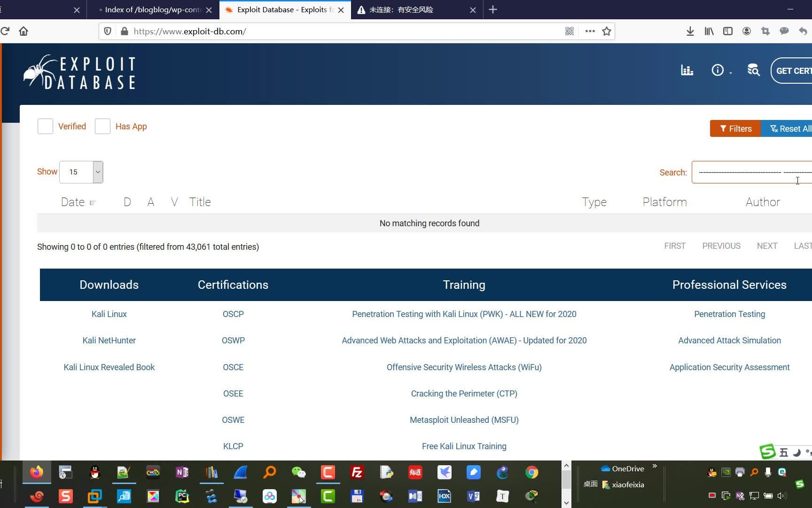Image resolution: width=812 pixels, height=508 pixels.
Task: Open the page actions three-dot menu
Action: click(590, 32)
